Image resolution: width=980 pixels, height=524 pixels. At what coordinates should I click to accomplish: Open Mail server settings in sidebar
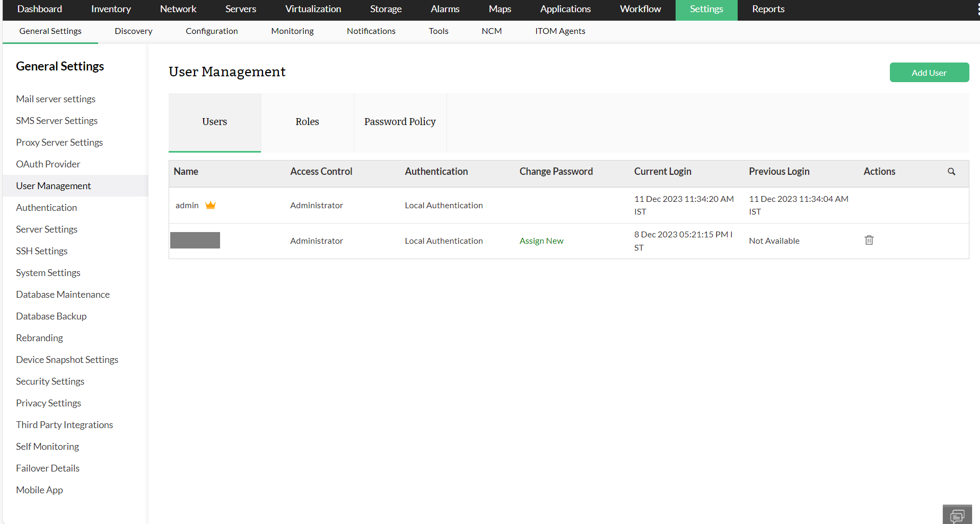click(x=56, y=99)
